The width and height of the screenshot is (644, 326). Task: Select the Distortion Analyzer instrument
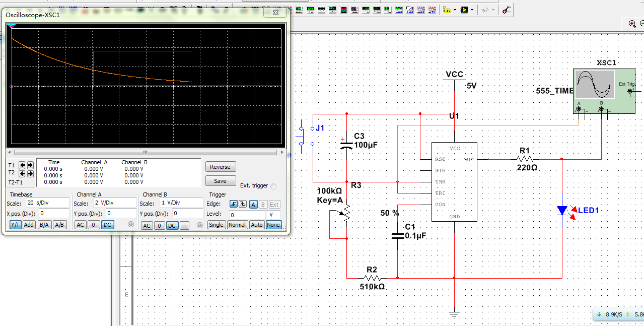click(x=366, y=10)
